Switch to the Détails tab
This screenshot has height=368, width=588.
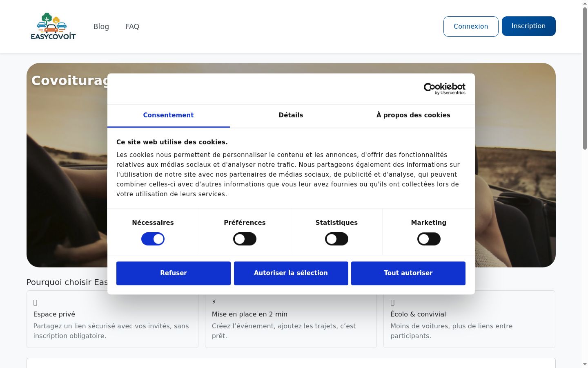[291, 115]
